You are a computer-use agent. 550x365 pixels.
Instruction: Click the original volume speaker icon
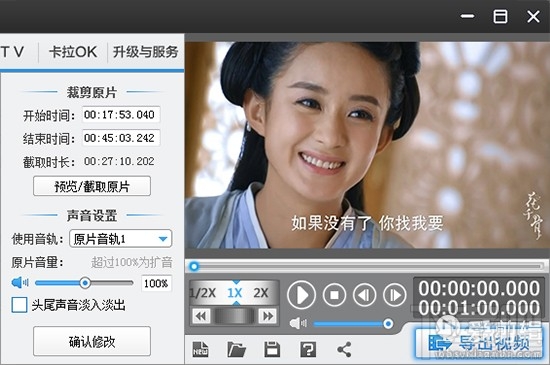tap(20, 283)
